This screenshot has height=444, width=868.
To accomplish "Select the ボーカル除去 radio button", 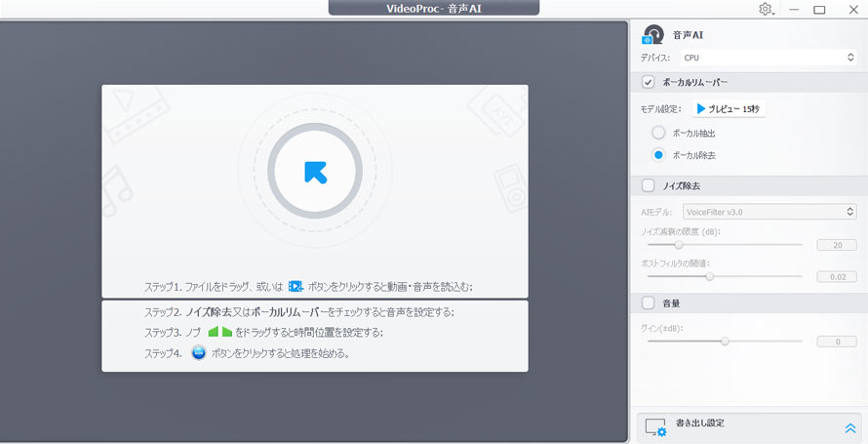I will pos(658,155).
